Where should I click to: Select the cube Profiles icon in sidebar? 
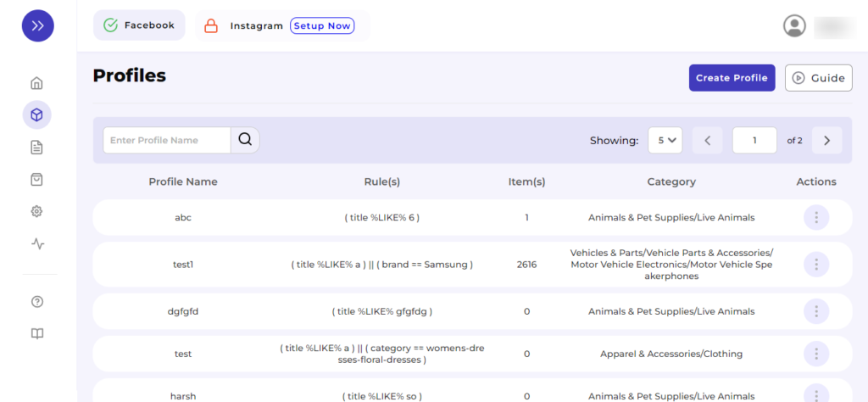click(36, 115)
